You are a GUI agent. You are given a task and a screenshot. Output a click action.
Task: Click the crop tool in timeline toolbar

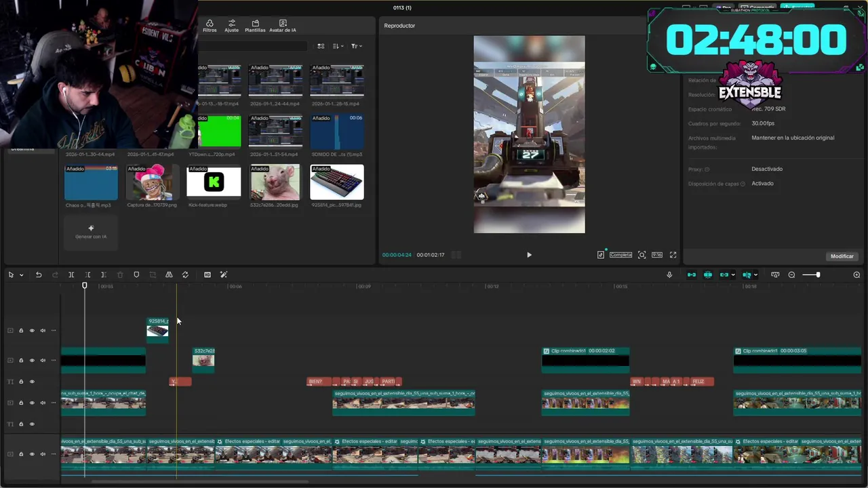click(153, 274)
